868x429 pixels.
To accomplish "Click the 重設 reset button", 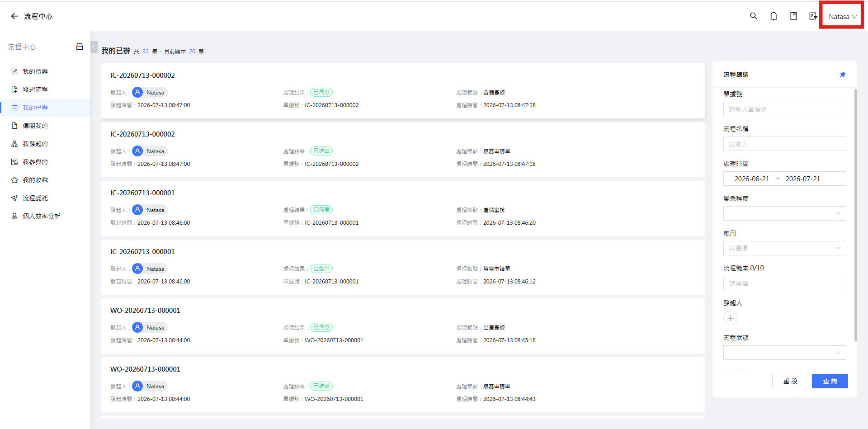I will 790,381.
